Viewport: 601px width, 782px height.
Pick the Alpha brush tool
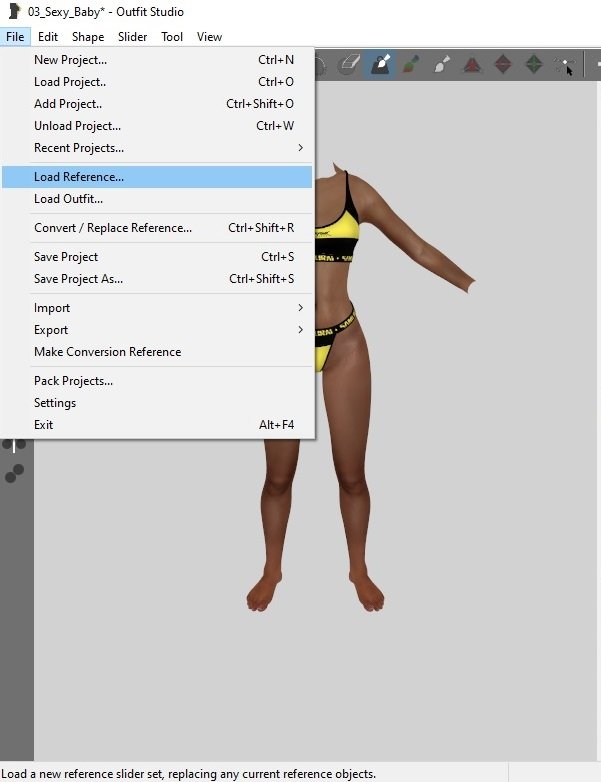(441, 65)
